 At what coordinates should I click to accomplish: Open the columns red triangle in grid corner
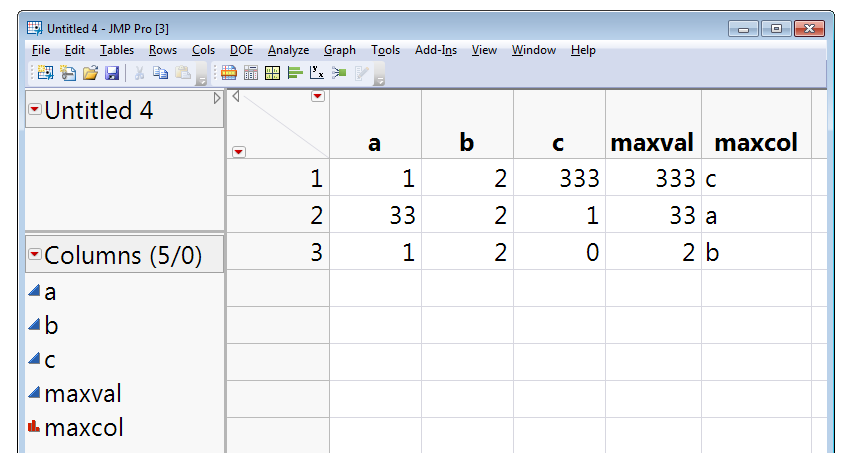point(318,97)
